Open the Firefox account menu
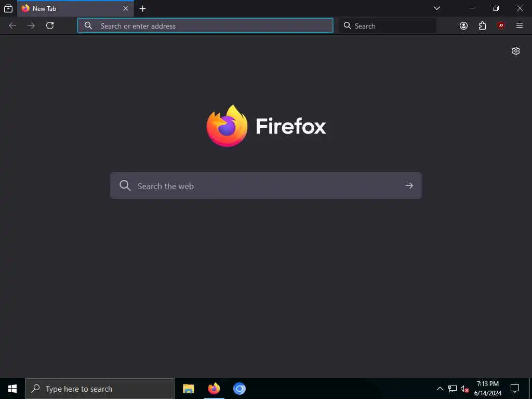The image size is (532, 399). (x=463, y=26)
